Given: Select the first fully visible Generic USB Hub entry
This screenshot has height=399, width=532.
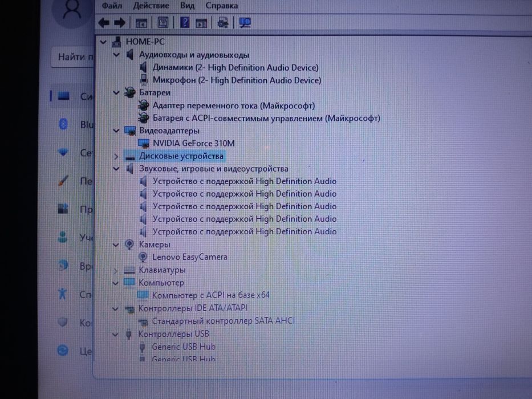Looking at the screenshot, I should (x=184, y=347).
